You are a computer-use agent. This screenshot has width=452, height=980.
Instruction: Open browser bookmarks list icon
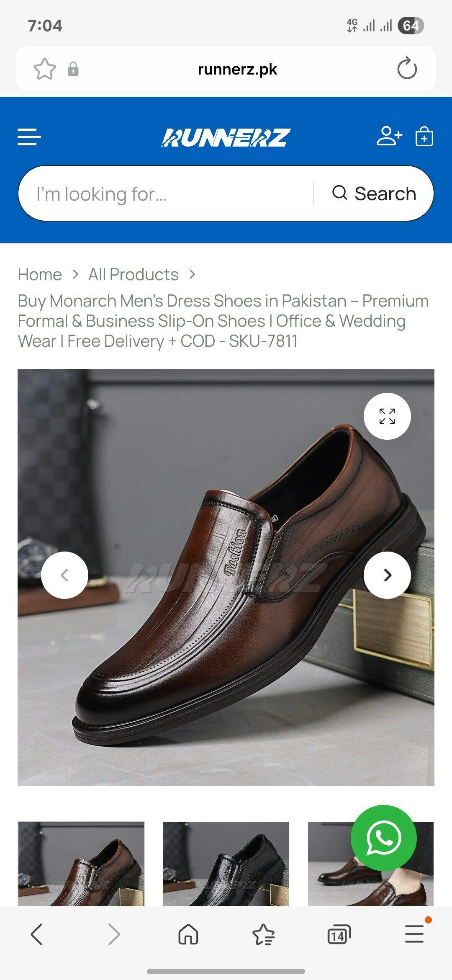click(264, 934)
